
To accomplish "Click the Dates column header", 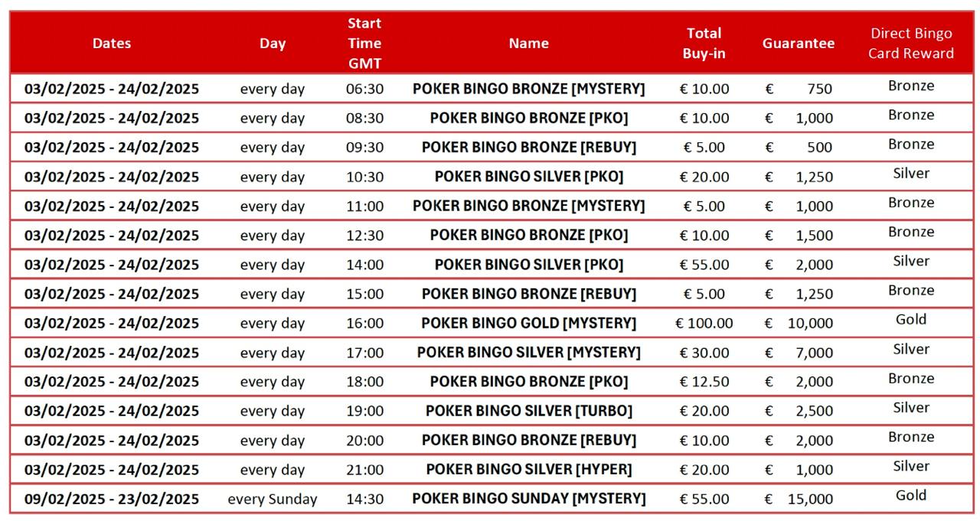I will [112, 44].
